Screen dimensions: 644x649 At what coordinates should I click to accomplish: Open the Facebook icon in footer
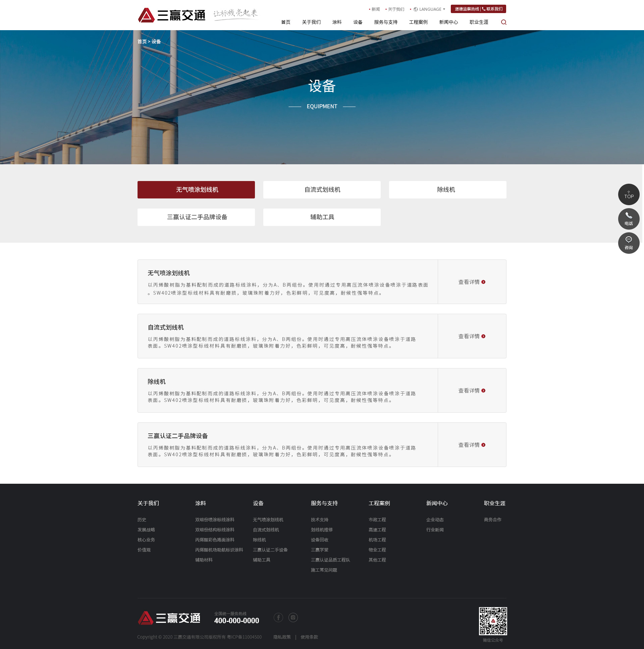click(278, 617)
